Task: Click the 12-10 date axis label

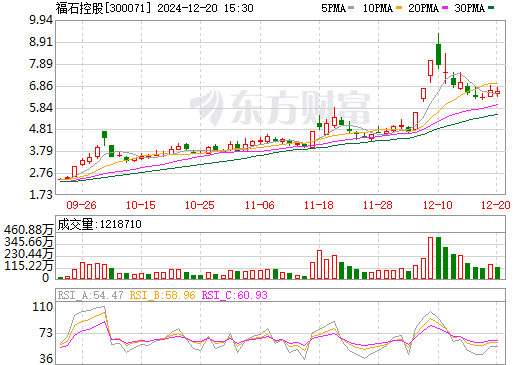Action: 438,205
